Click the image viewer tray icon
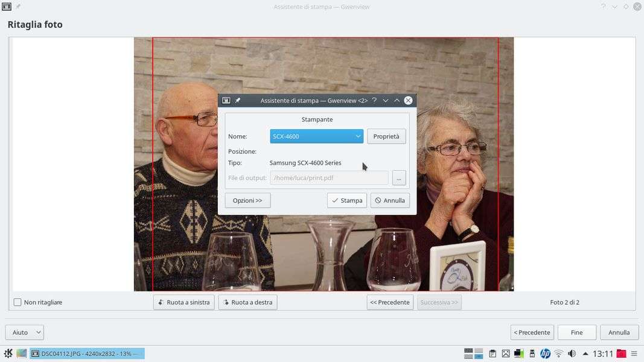 (x=506, y=354)
